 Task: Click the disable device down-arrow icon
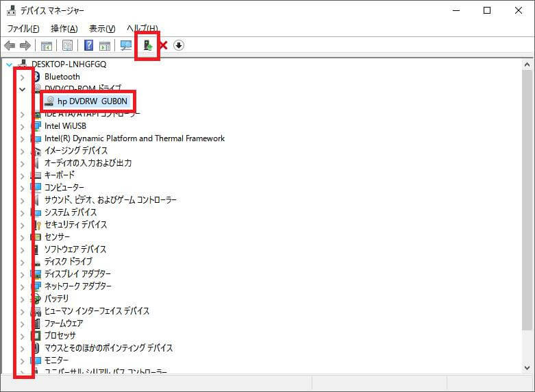click(x=179, y=45)
